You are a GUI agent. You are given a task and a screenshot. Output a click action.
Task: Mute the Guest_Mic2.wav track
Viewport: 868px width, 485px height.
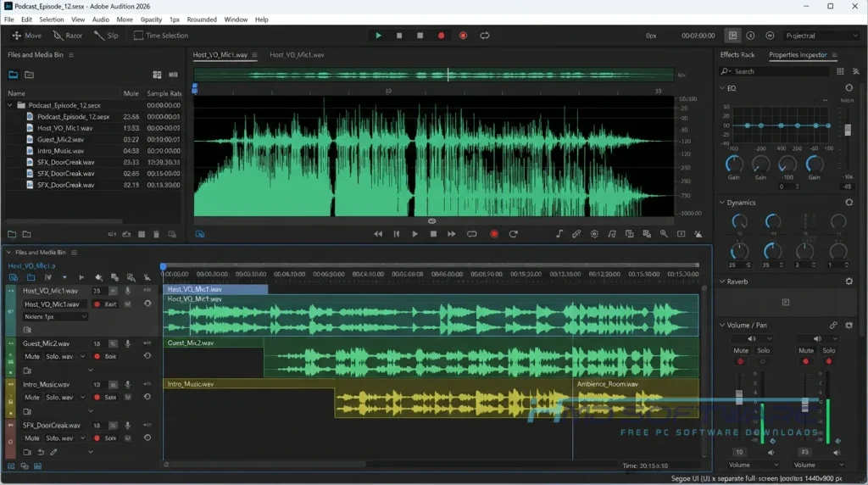(x=32, y=357)
